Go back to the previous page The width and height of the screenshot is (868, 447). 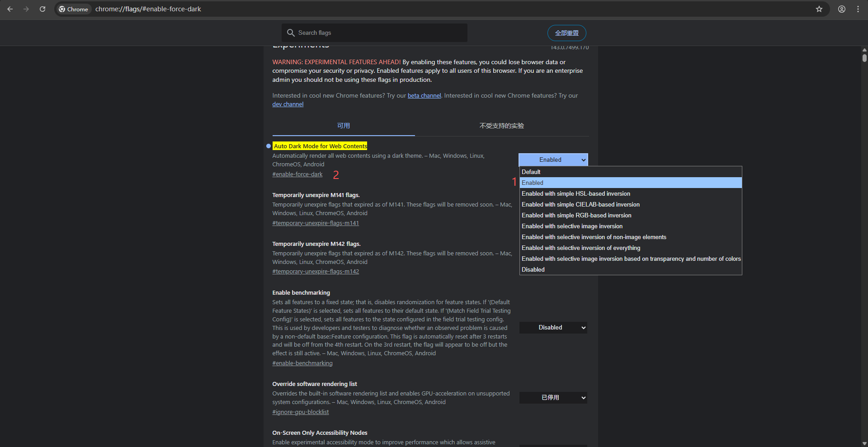[10, 9]
